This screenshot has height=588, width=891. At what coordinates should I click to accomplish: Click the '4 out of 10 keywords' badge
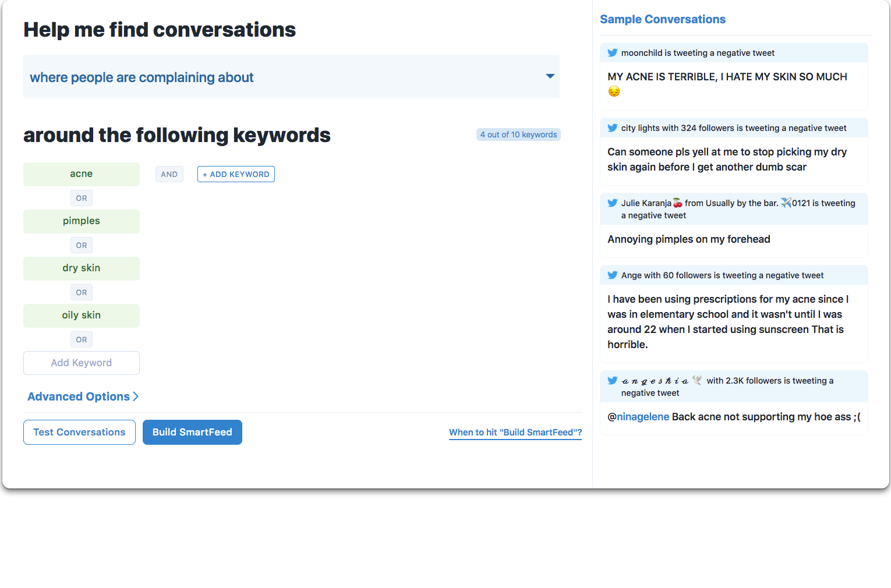pyautogui.click(x=518, y=134)
